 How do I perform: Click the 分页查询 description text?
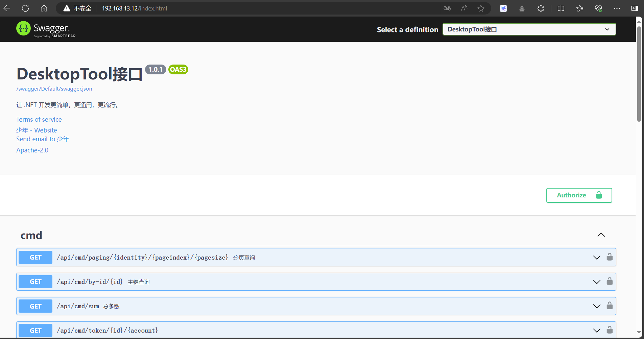[x=244, y=258]
